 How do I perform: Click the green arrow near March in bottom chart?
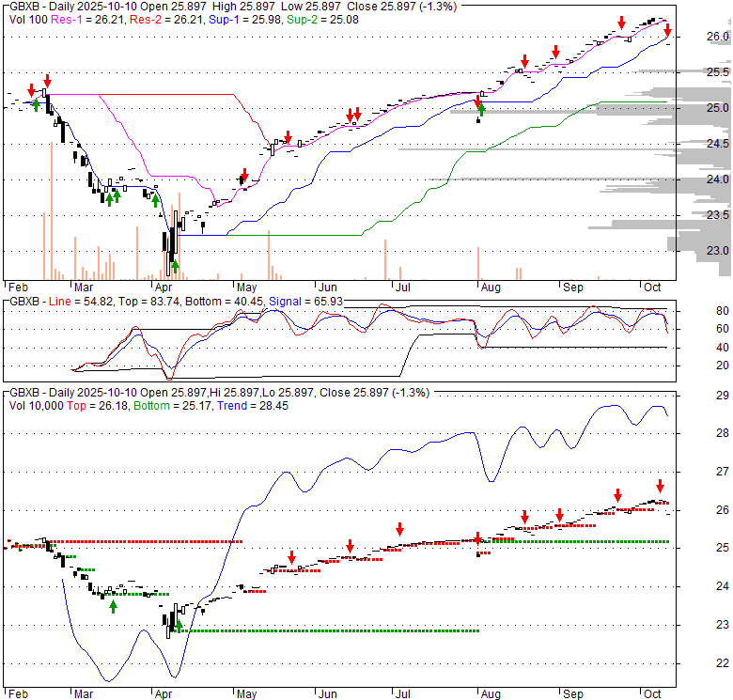[x=113, y=607]
